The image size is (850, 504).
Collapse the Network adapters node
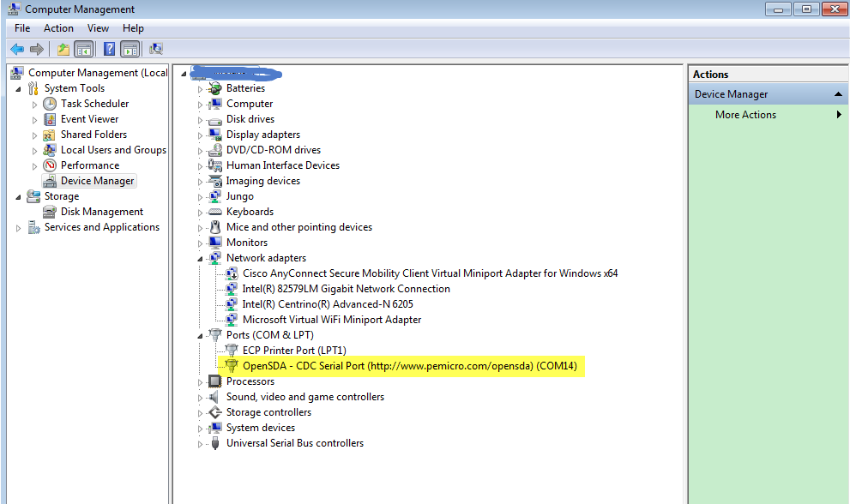click(200, 259)
